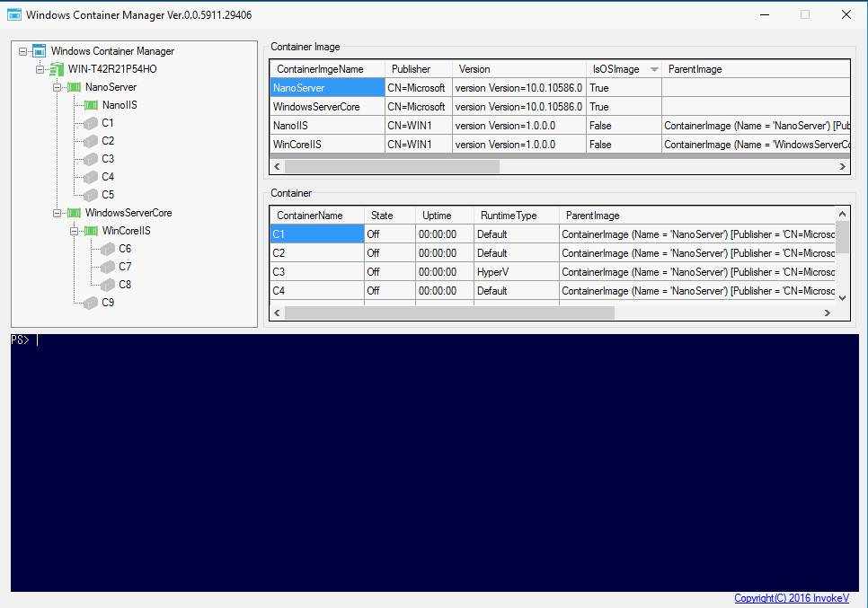Select the C9 tree label

[x=108, y=303]
